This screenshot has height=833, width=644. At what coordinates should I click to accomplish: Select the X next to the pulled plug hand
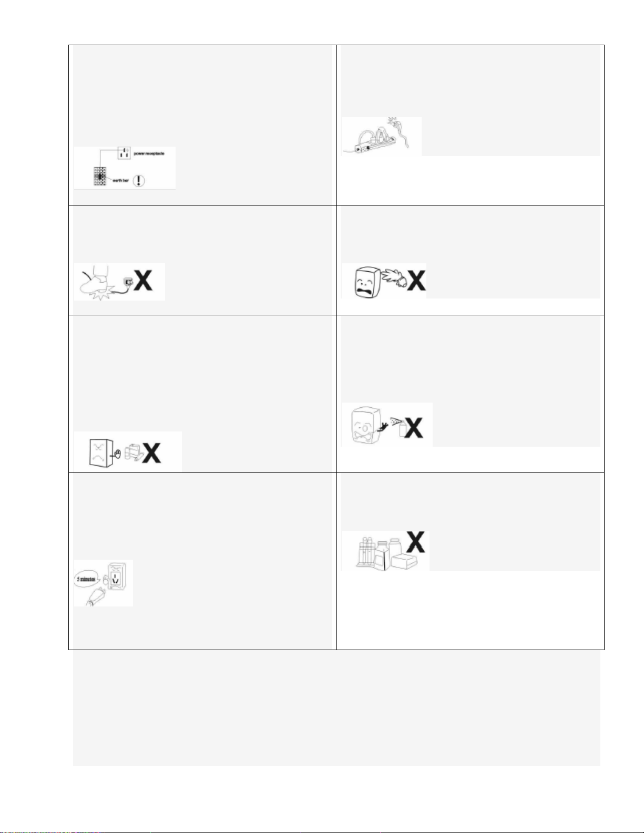tap(415, 281)
